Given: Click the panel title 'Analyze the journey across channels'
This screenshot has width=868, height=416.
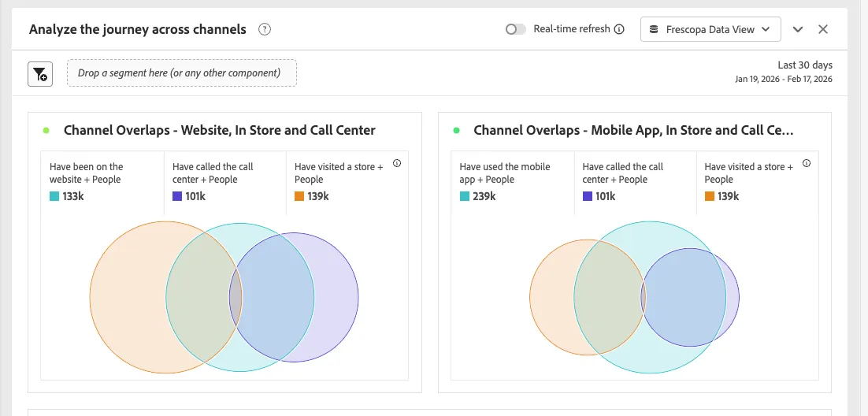Looking at the screenshot, I should click(x=137, y=29).
